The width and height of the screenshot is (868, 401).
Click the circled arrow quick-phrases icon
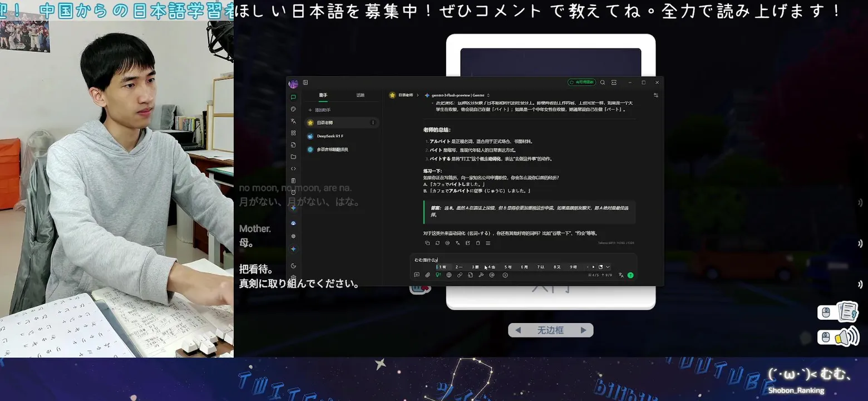click(505, 275)
